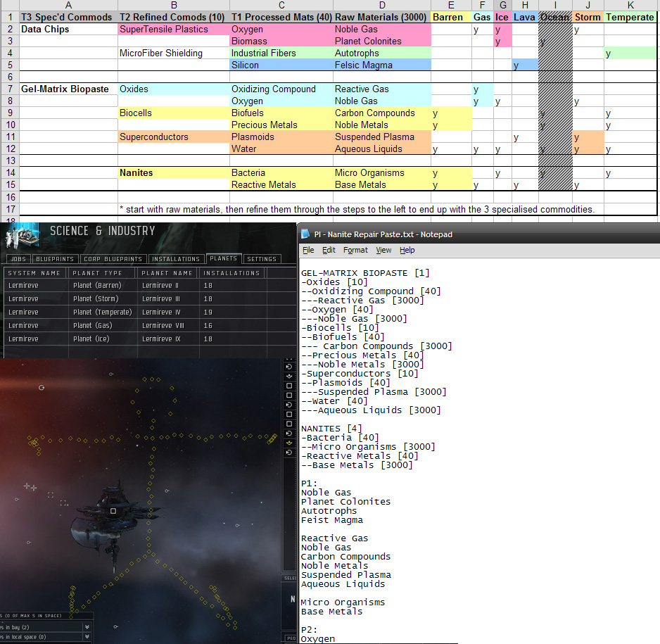Select spreadsheet column K header
This screenshot has height=644, width=660.
[630, 5]
